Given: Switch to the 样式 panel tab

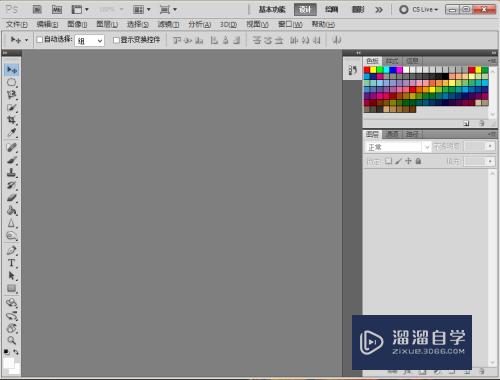Looking at the screenshot, I should 392,61.
